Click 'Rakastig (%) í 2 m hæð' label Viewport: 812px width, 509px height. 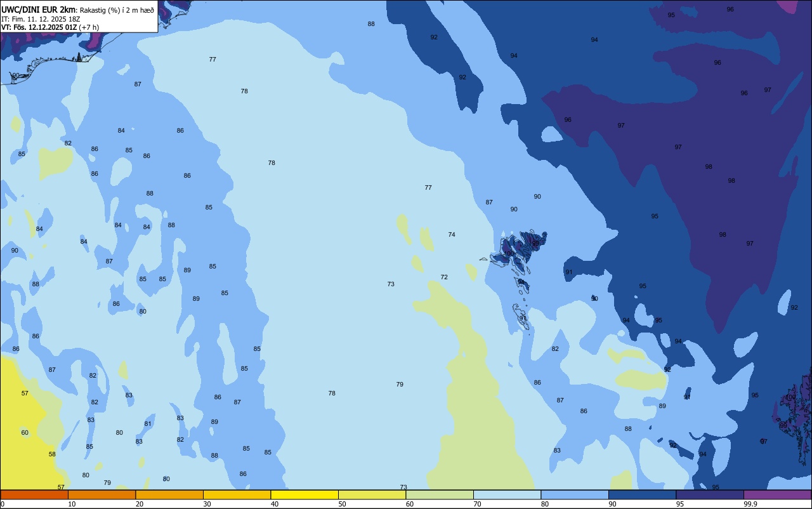(117, 10)
